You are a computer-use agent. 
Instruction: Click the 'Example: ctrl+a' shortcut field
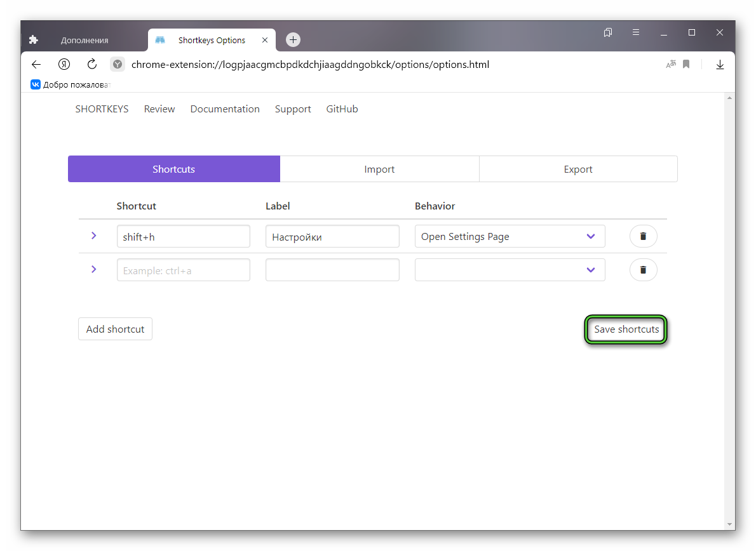pos(183,270)
